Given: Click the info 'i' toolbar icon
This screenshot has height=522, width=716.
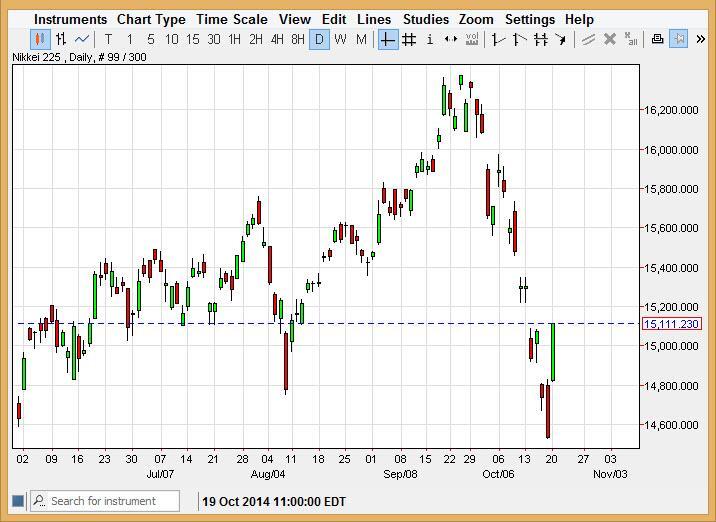Looking at the screenshot, I should (430, 40).
